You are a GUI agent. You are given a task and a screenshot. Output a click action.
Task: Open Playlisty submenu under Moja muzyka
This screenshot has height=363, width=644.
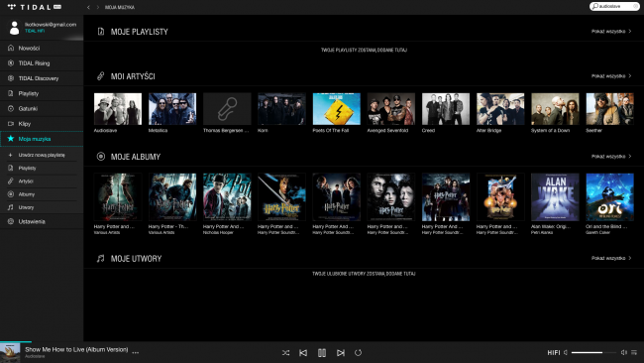tap(42, 169)
